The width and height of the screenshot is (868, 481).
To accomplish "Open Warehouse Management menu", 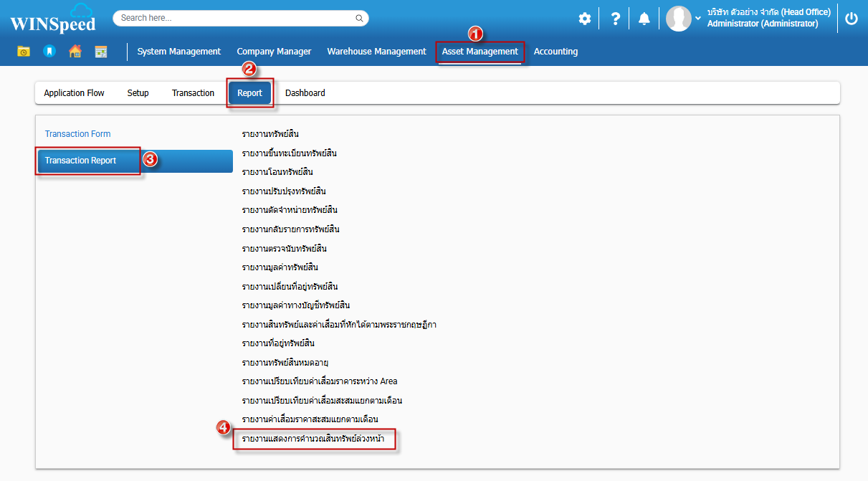I will [376, 52].
